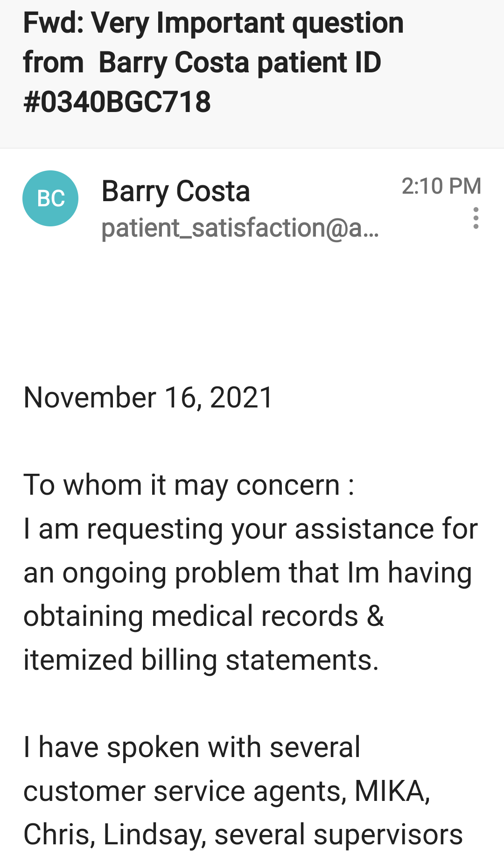Click the sender name Barry Costa
The width and height of the screenshot is (504, 863).
(x=176, y=190)
